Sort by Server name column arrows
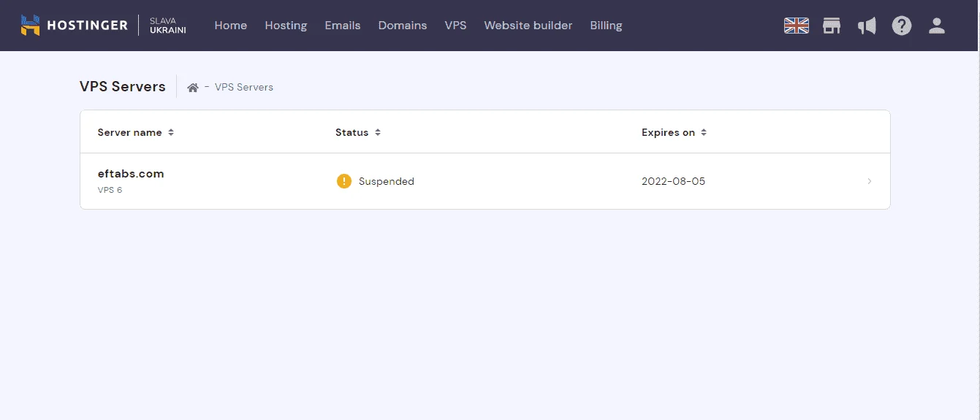980x420 pixels. 171,133
